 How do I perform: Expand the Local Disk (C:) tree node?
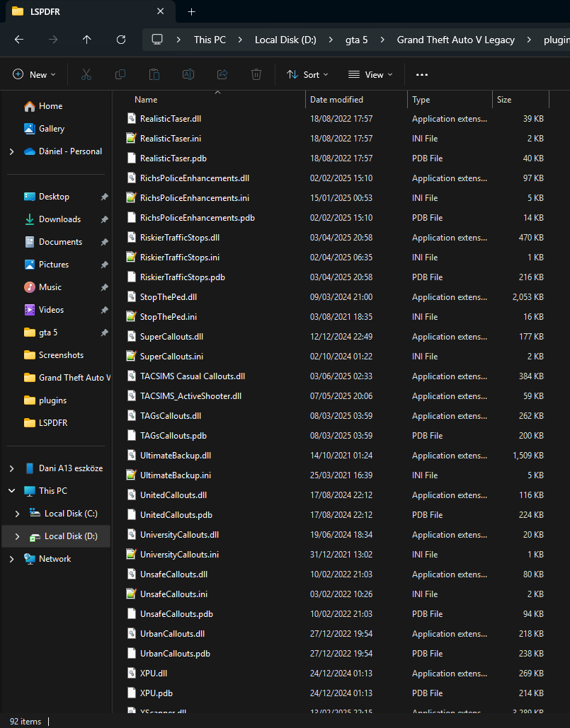(x=18, y=514)
